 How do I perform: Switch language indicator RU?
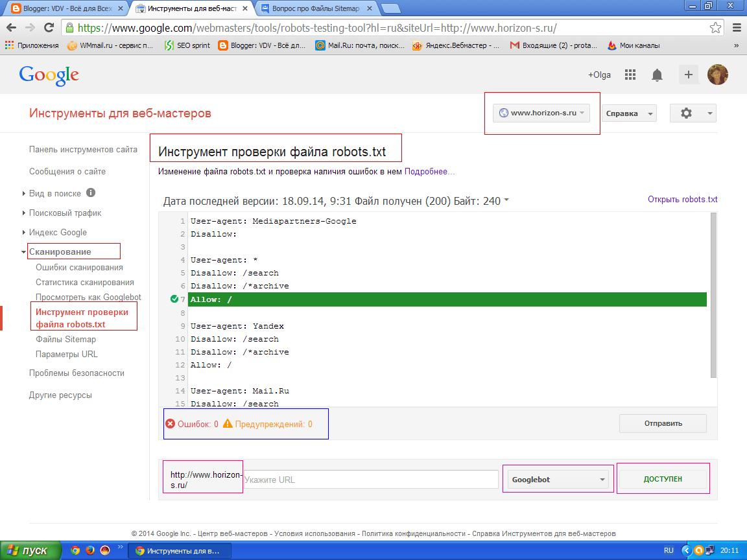coord(669,550)
